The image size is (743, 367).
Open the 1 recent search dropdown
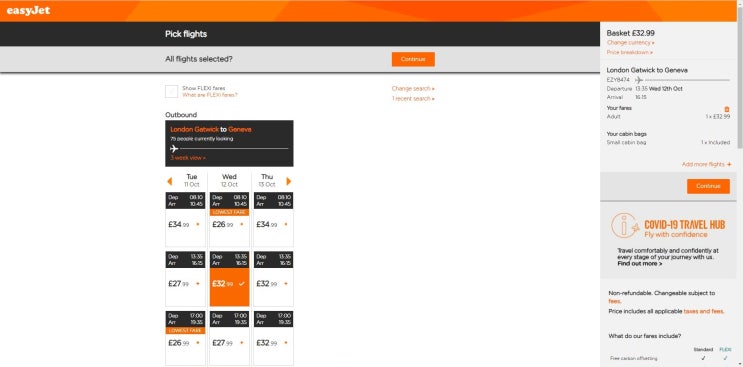click(x=413, y=98)
